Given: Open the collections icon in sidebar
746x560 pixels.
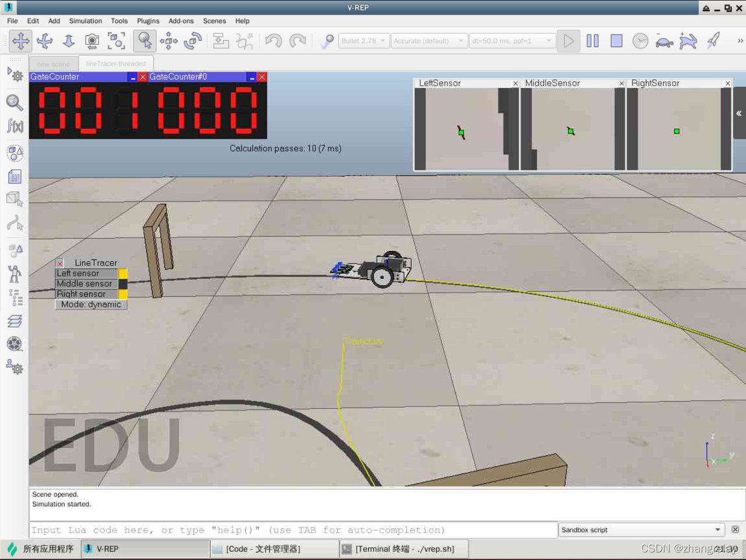Looking at the screenshot, I should click(15, 153).
